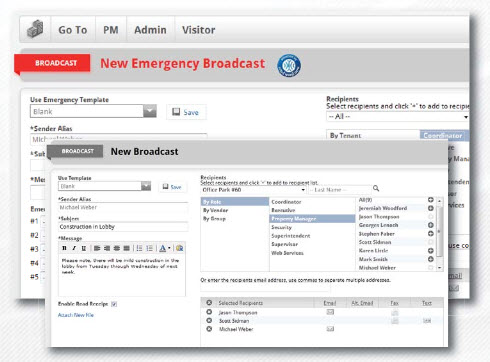Screen dimensions: 490x362
Task: Click the recipients email address entry field
Action: [x=265, y=288]
